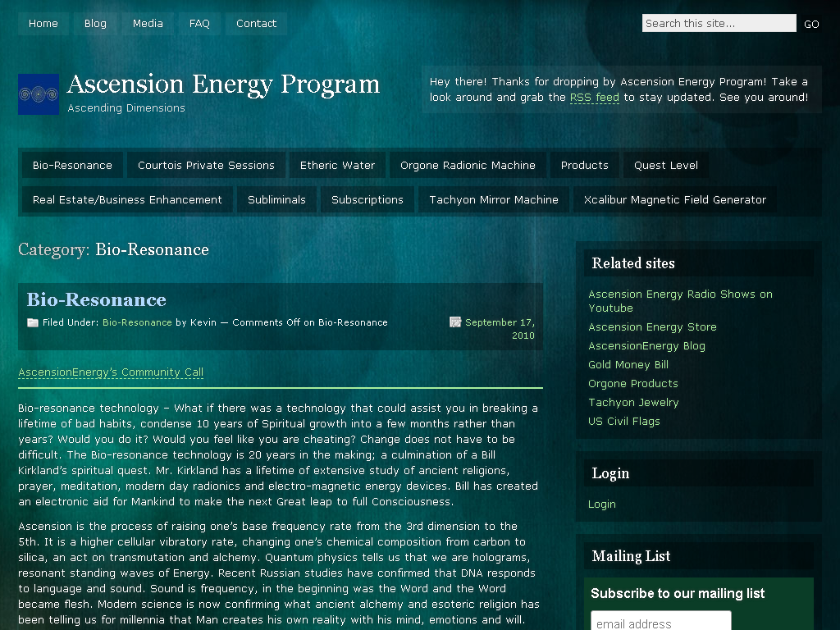
Task: Click the email address input field
Action: tap(660, 622)
